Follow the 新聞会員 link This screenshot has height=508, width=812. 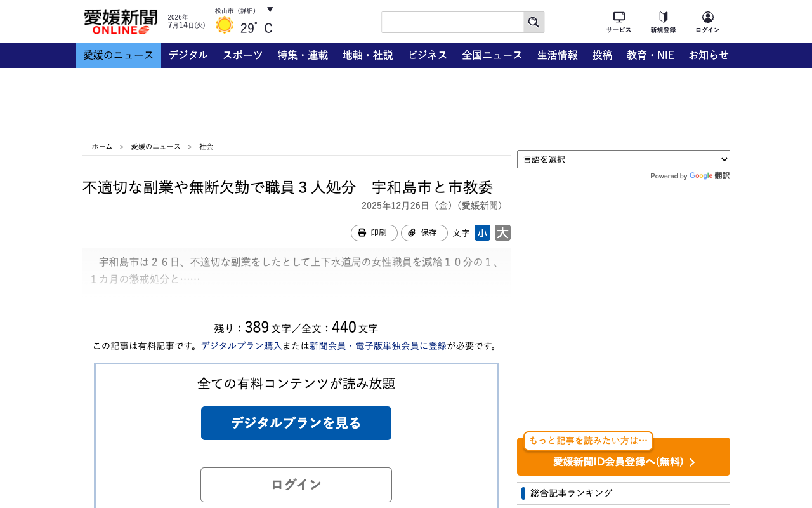point(327,346)
